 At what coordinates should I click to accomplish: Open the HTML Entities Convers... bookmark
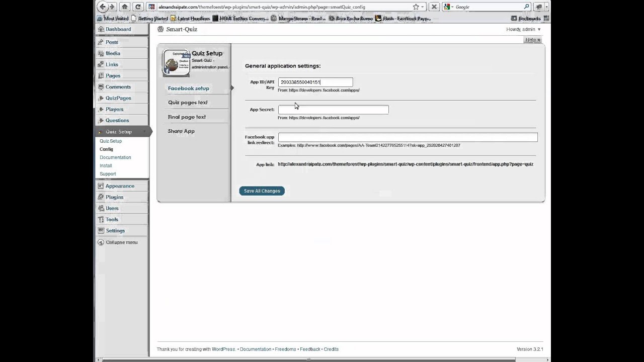click(x=240, y=19)
